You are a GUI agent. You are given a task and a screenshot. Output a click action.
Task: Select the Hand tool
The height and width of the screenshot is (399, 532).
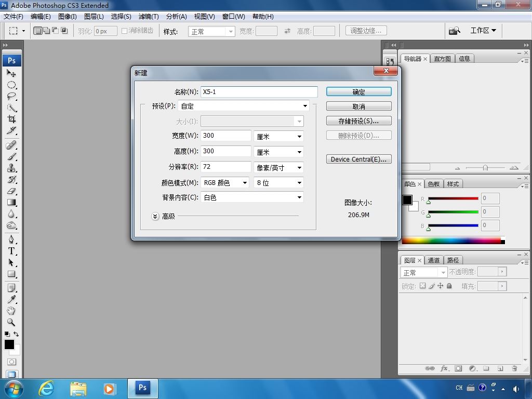(11, 311)
